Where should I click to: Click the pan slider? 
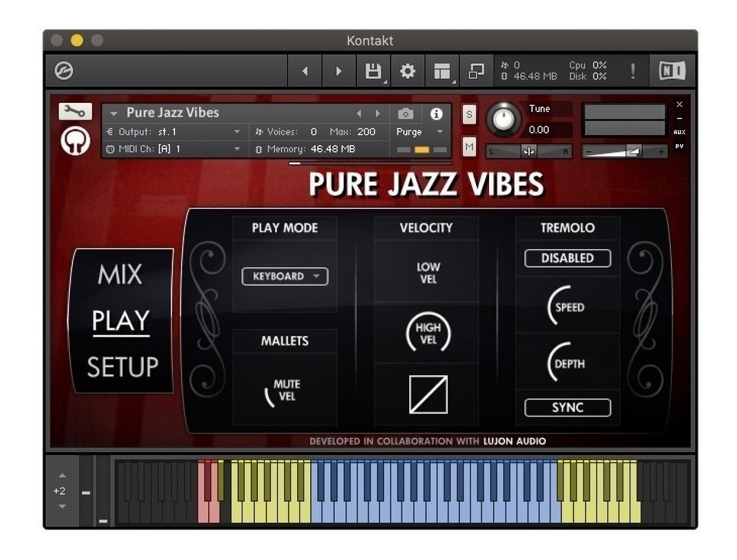[529, 151]
